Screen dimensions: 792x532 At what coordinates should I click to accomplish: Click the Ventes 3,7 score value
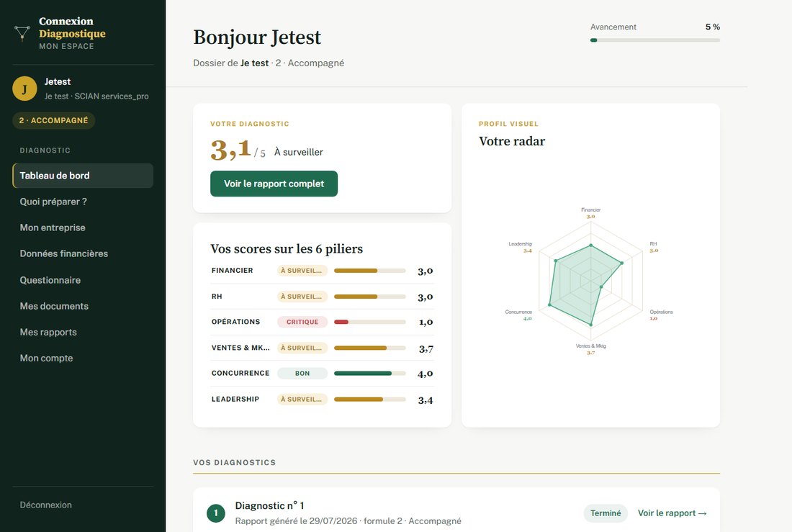[x=426, y=348]
